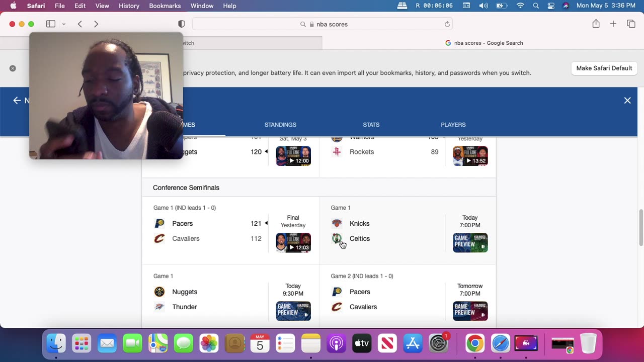
Task: Open Control Center in menu bar
Action: coord(551,6)
